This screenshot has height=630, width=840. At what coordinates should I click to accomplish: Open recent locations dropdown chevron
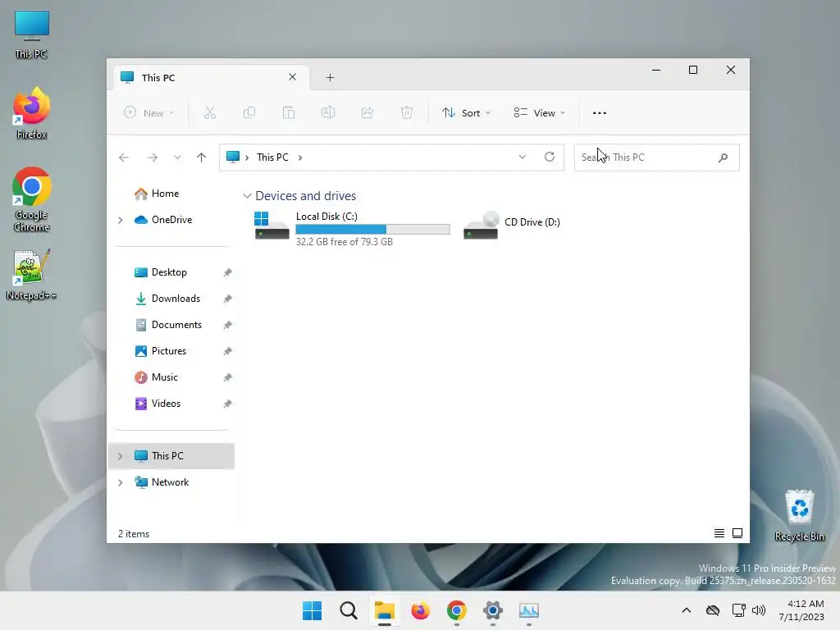177,157
